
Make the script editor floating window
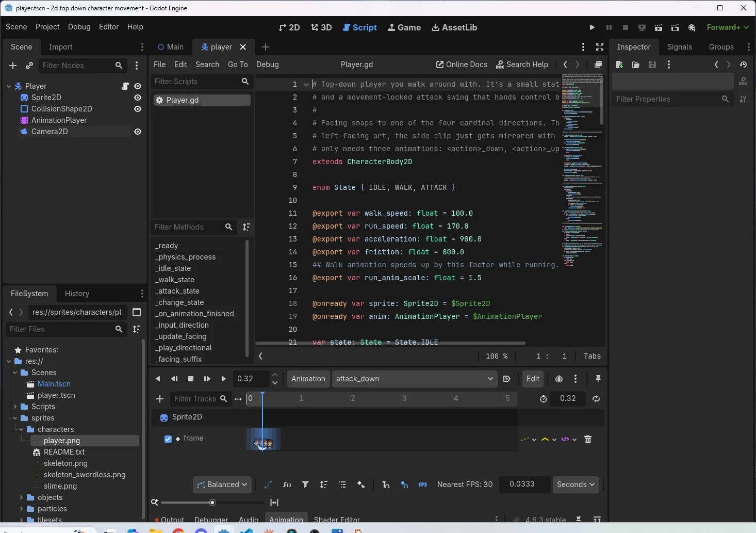point(598,64)
